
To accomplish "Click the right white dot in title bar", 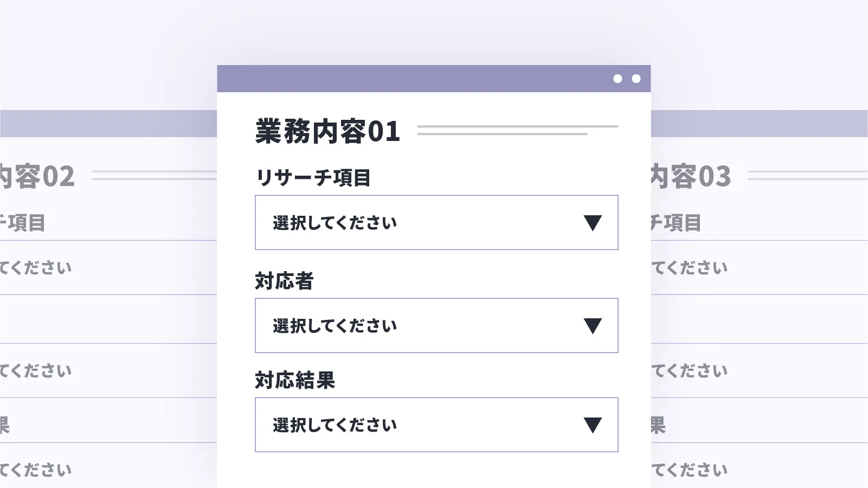I will click(x=636, y=79).
